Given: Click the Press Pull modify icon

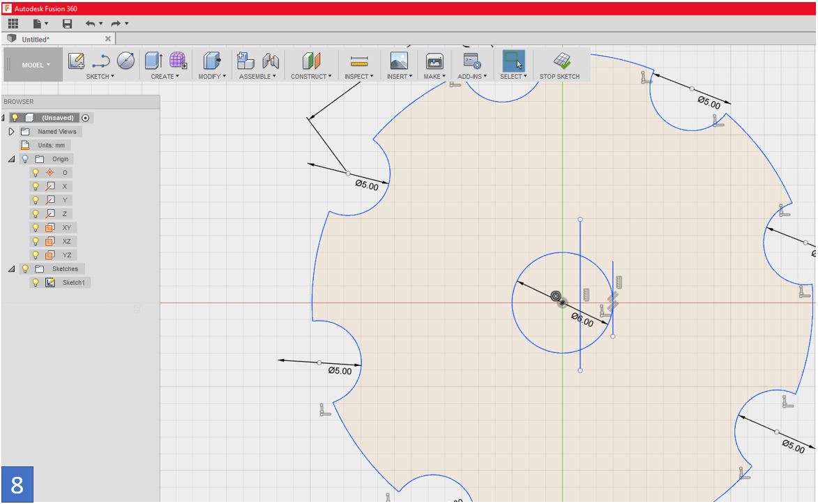Looking at the screenshot, I should (x=212, y=61).
